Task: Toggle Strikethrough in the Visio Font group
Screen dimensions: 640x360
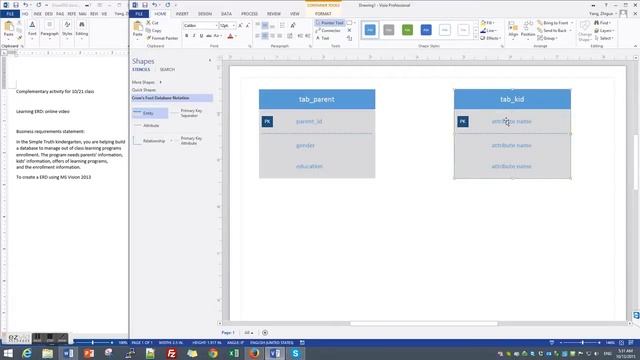Action: click(209, 36)
